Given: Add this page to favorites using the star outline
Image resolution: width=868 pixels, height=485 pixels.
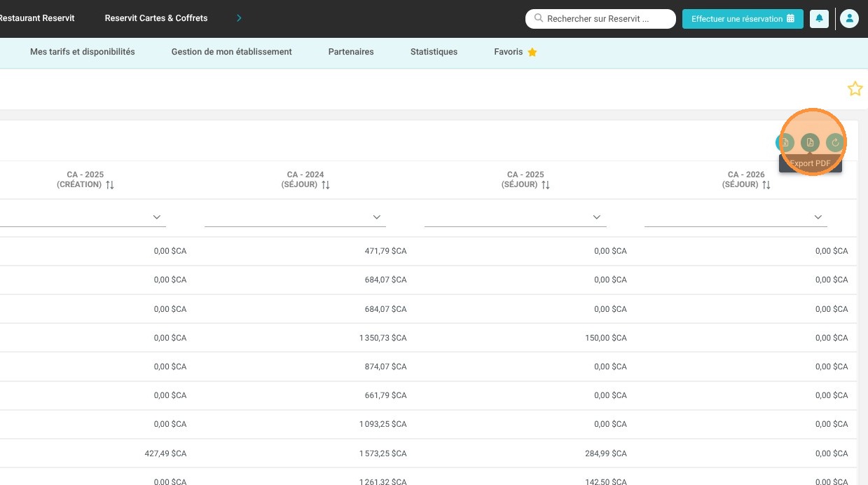Looking at the screenshot, I should (x=855, y=88).
